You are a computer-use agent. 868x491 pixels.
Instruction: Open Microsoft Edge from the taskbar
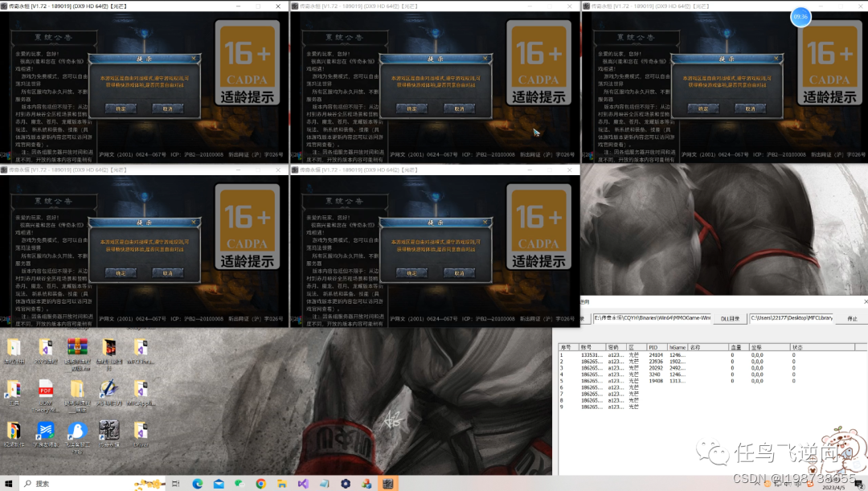click(x=198, y=484)
